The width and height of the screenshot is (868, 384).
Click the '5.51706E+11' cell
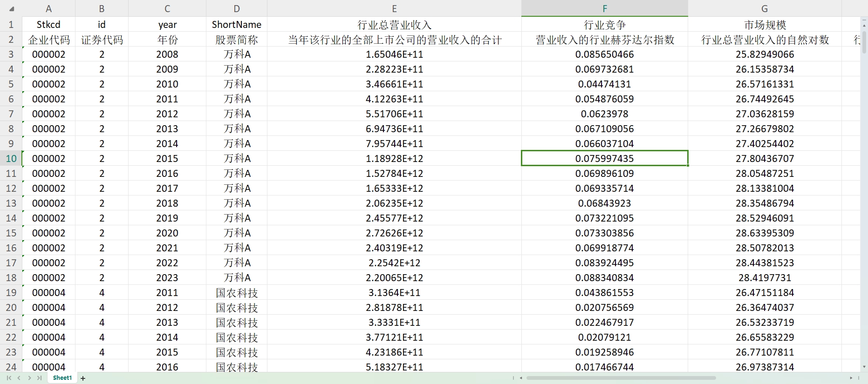[394, 114]
